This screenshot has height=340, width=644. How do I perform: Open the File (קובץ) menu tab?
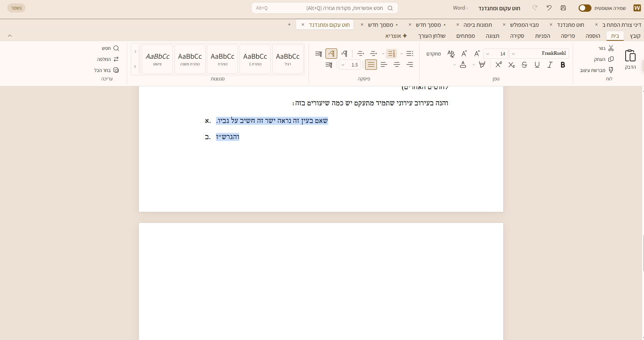[x=635, y=36]
